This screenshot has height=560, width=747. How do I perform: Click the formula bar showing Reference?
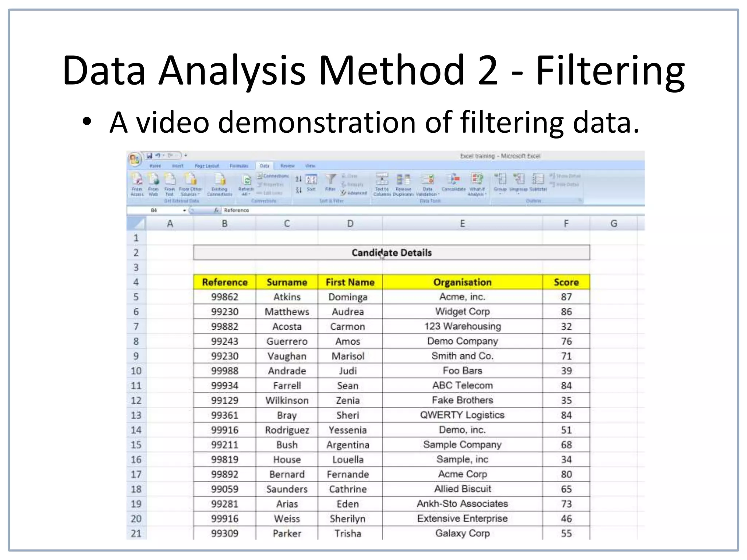click(433, 210)
